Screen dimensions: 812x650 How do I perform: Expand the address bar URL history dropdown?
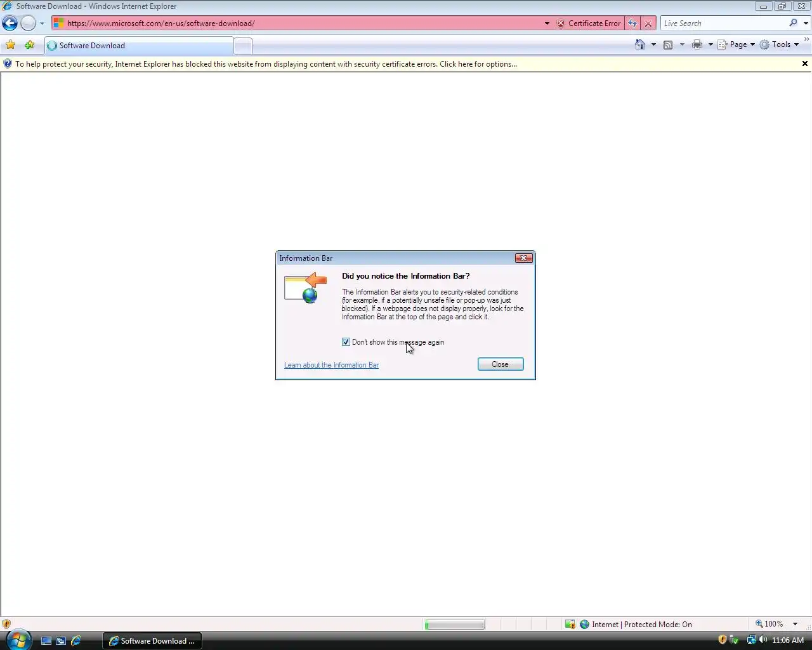tap(547, 23)
